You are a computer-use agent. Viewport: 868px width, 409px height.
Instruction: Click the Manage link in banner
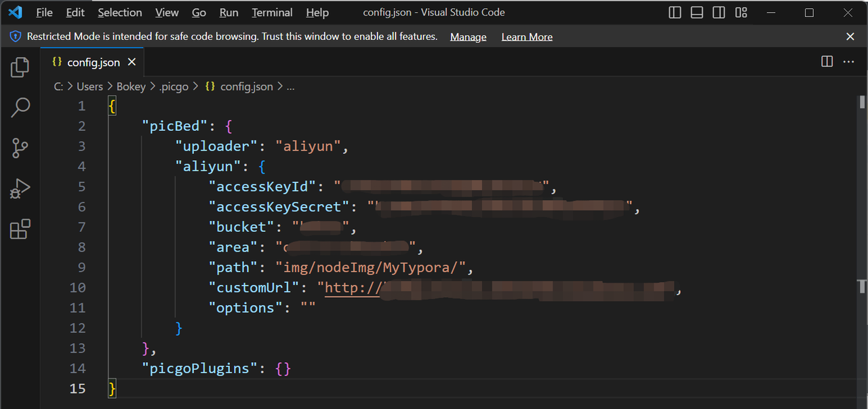[468, 37]
